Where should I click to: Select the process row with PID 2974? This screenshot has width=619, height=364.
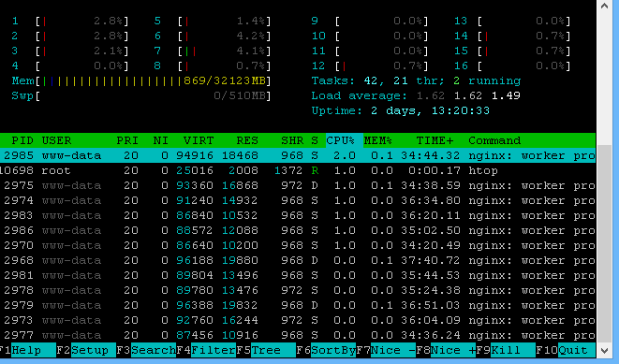point(298,201)
